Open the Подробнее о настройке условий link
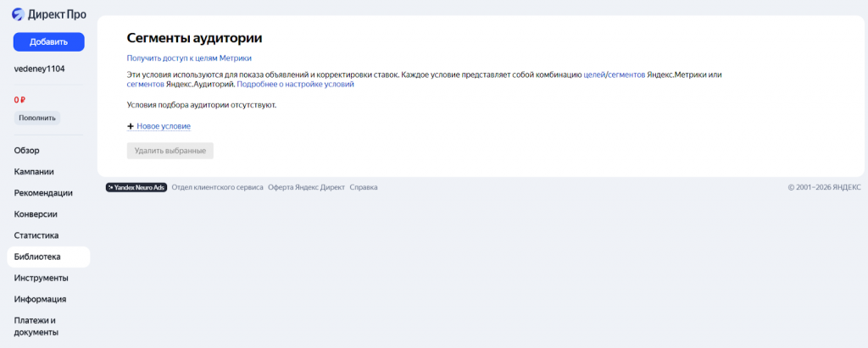Image resolution: width=868 pixels, height=348 pixels. click(x=295, y=85)
